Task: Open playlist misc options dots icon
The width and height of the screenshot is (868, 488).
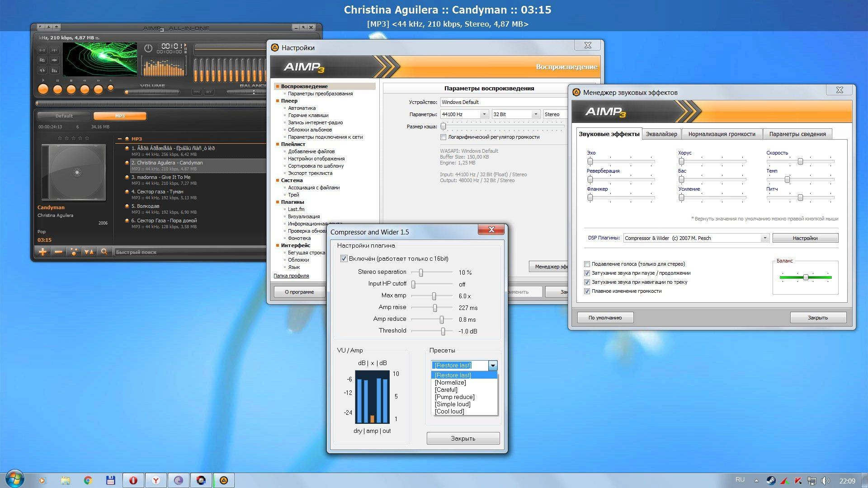Action: (x=74, y=252)
